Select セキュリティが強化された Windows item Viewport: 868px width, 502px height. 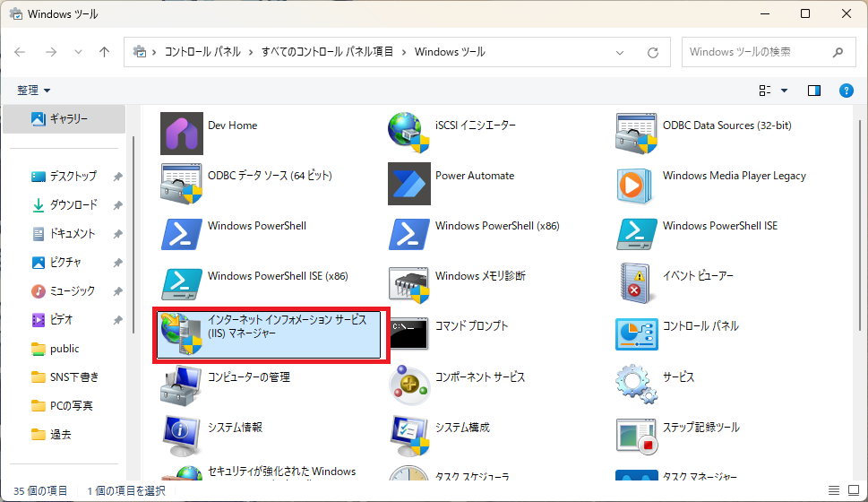click(259, 472)
